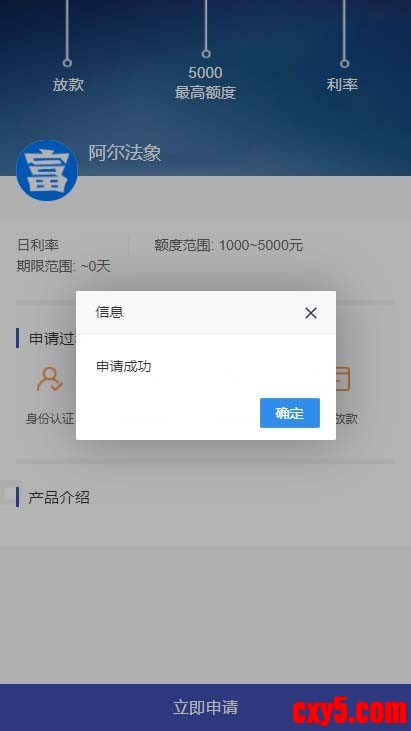Tap the 立即申请 button at the bottom
411x731 pixels.
click(x=206, y=707)
